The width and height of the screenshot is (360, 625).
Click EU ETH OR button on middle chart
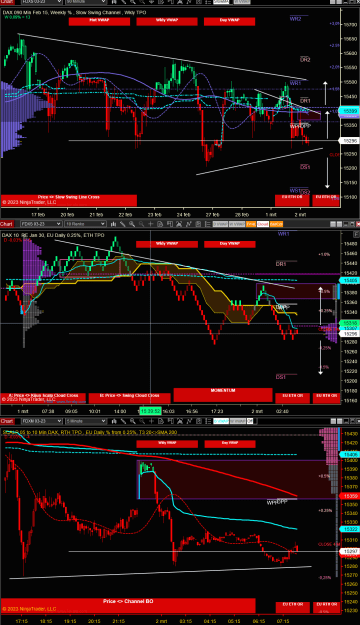(292, 398)
